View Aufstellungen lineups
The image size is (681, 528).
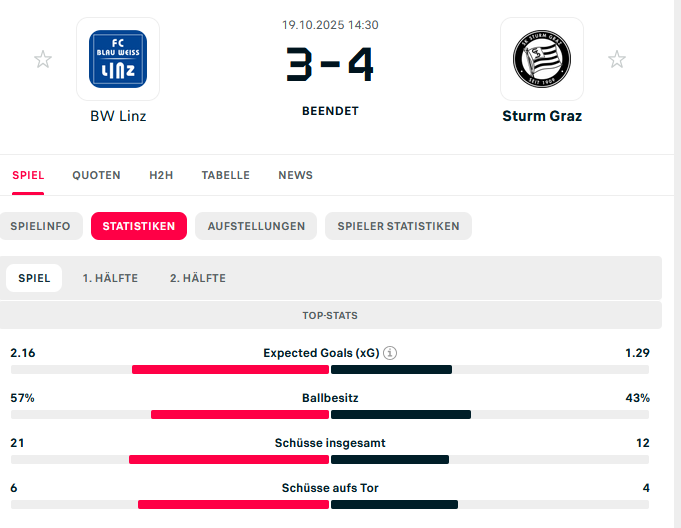tap(256, 226)
